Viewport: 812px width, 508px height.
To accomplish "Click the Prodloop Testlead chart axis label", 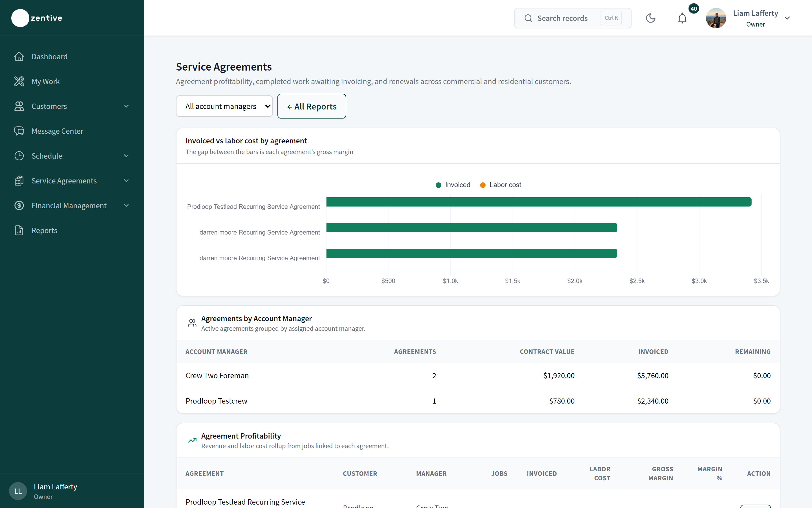I will (253, 207).
